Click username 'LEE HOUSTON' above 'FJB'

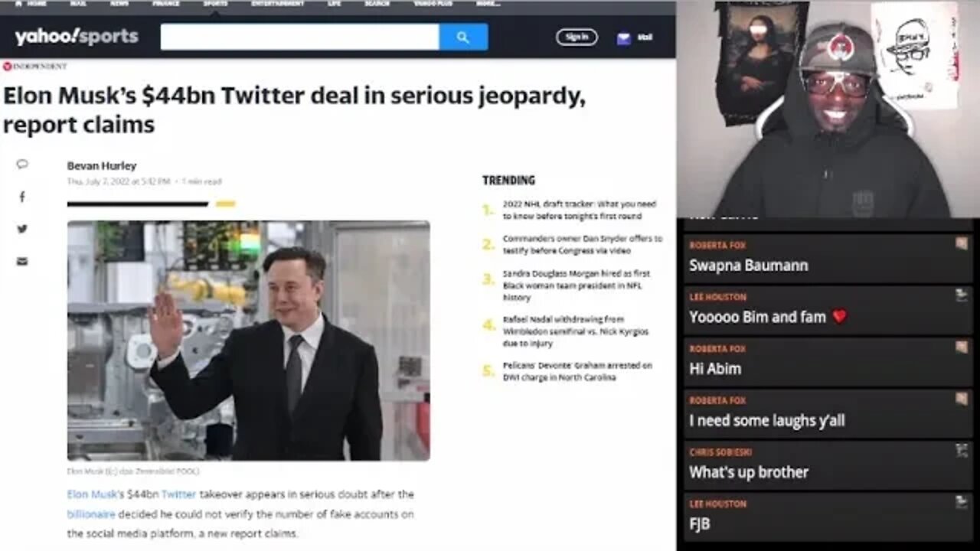pyautogui.click(x=717, y=504)
